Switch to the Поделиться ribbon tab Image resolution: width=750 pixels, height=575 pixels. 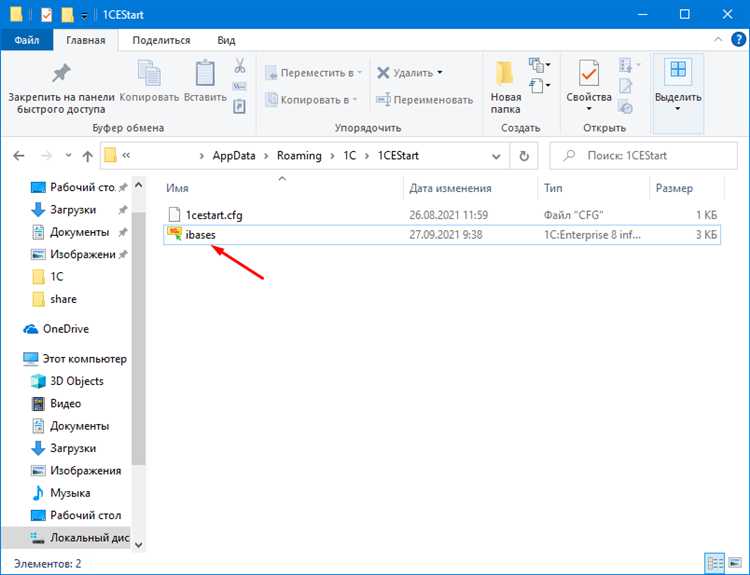pyautogui.click(x=161, y=40)
